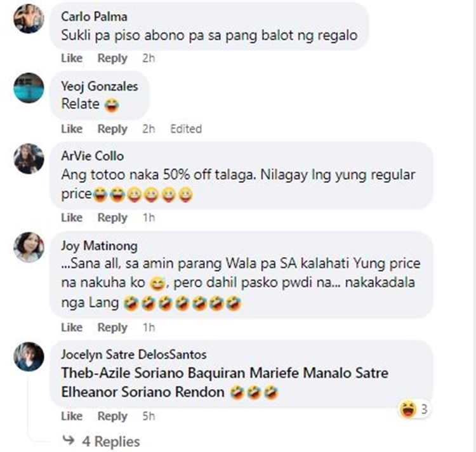Like Carlo Palma's comment
This screenshot has width=476, height=452.
coord(72,58)
